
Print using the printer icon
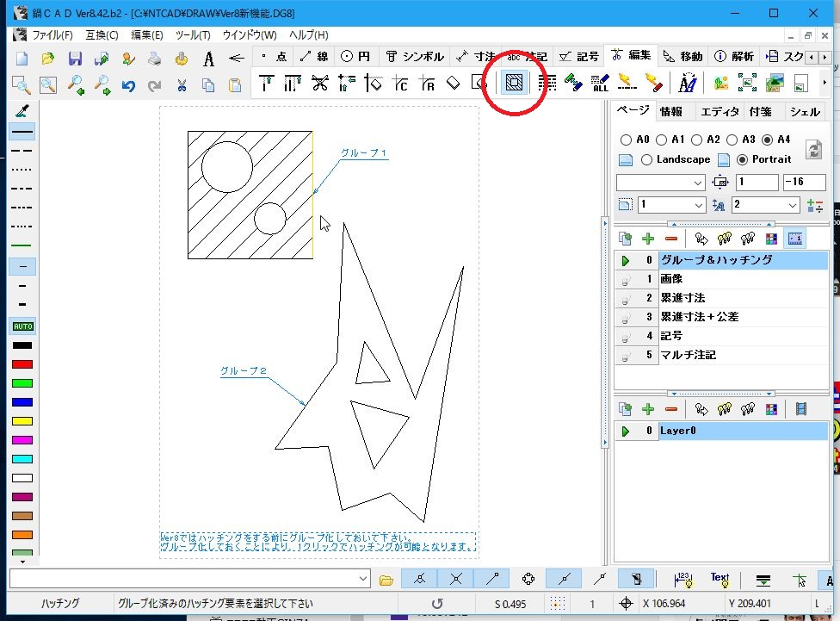(155, 58)
